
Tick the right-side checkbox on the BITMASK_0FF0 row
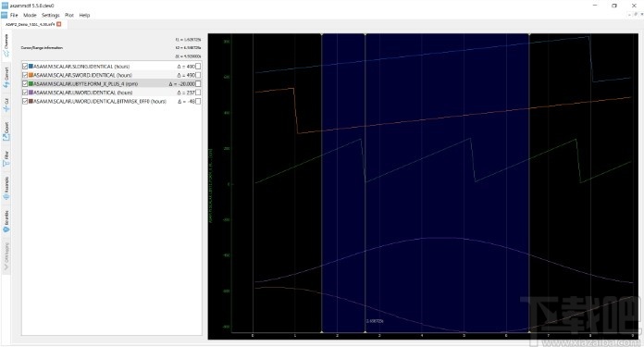(198, 101)
